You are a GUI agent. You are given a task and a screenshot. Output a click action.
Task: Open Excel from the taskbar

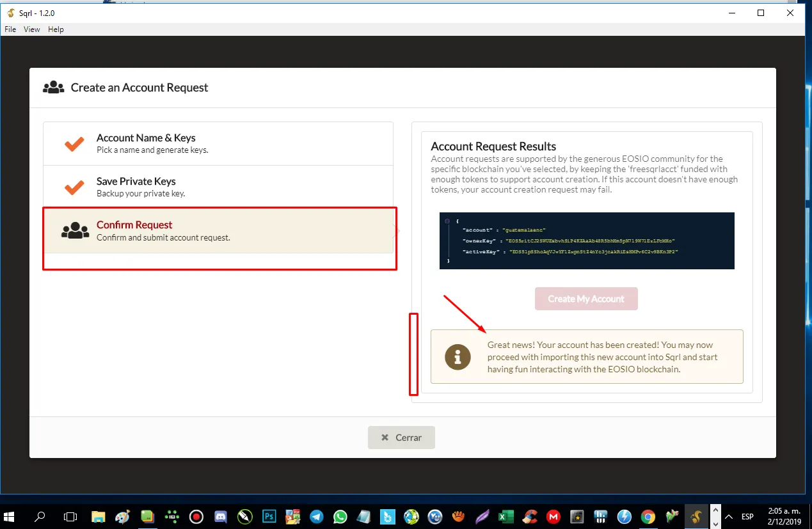coord(506,516)
